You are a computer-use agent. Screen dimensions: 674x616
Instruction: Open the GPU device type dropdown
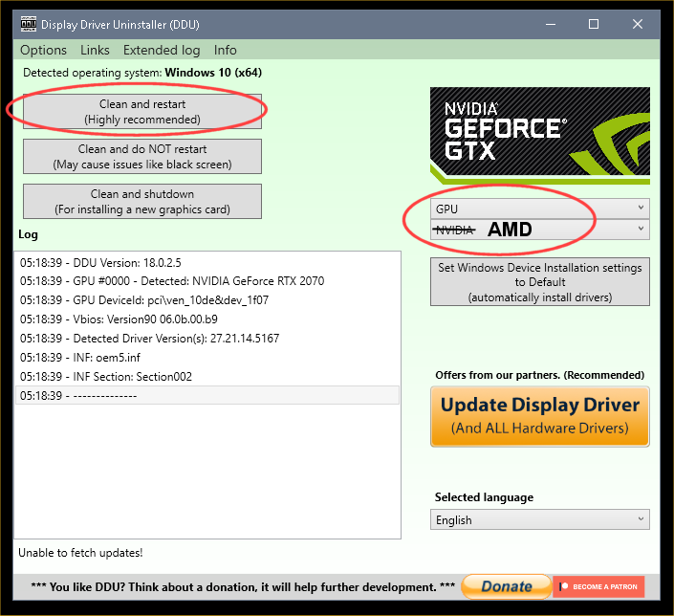[x=540, y=209]
